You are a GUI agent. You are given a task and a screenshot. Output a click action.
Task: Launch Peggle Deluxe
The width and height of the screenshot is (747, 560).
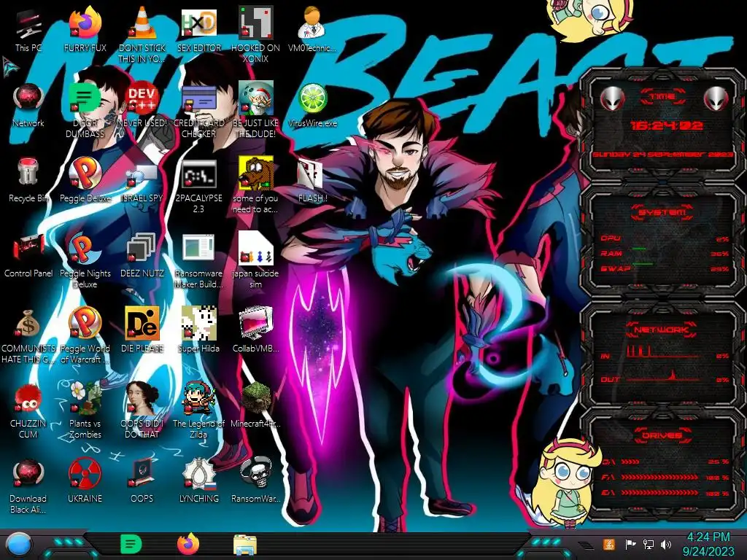coord(85,180)
